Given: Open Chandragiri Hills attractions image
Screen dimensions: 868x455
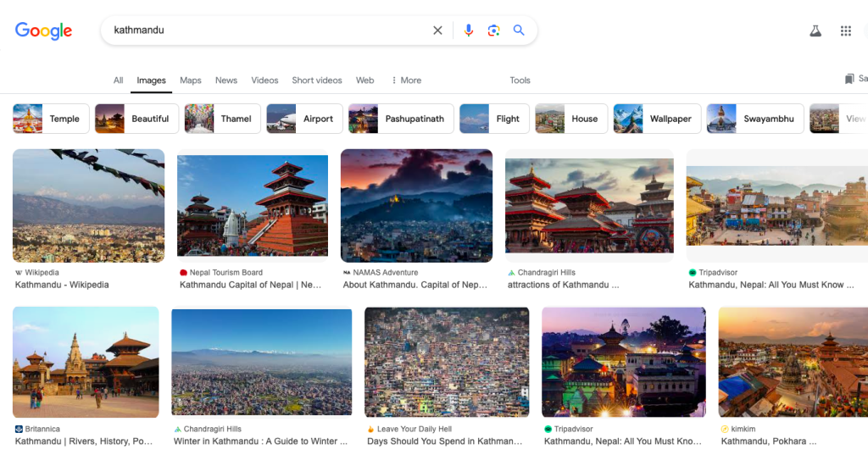Looking at the screenshot, I should [x=589, y=205].
